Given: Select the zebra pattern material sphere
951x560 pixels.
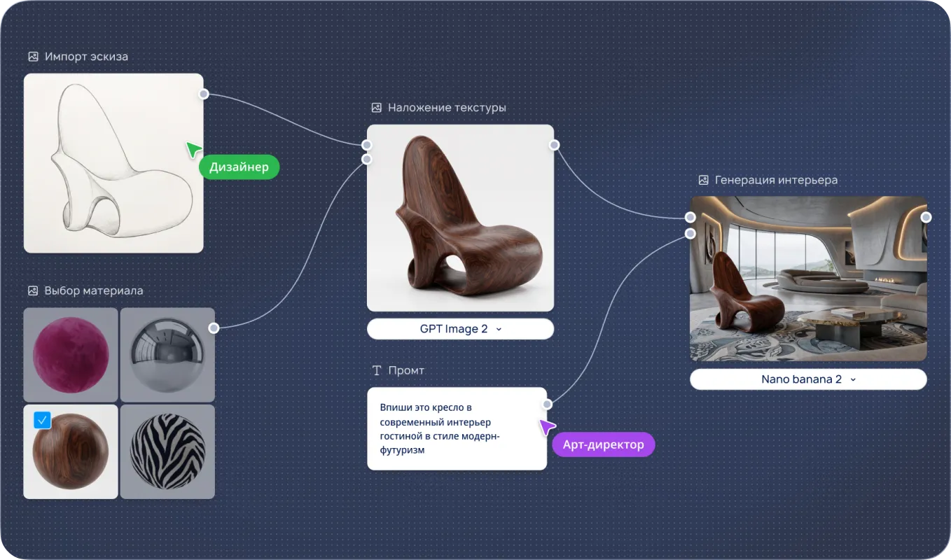Looking at the screenshot, I should [167, 451].
